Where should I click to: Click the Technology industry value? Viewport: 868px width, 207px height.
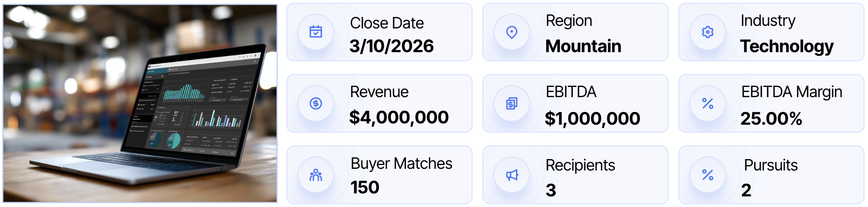pos(787,46)
